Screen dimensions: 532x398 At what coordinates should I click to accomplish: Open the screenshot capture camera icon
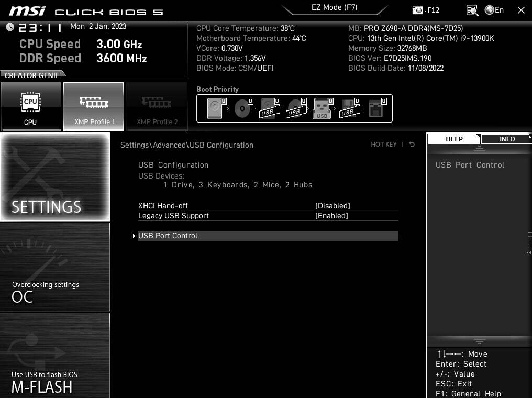click(417, 9)
